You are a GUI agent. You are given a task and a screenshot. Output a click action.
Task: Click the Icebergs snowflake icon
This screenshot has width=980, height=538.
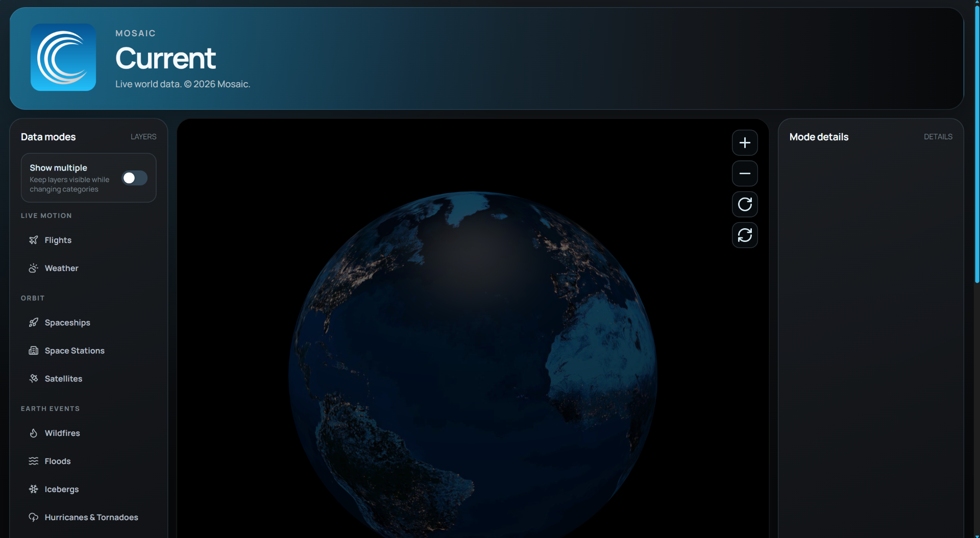34,489
